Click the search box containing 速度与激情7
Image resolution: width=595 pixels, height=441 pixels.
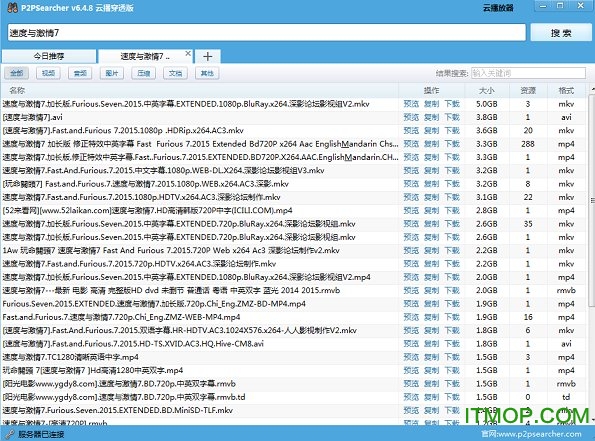(x=266, y=33)
